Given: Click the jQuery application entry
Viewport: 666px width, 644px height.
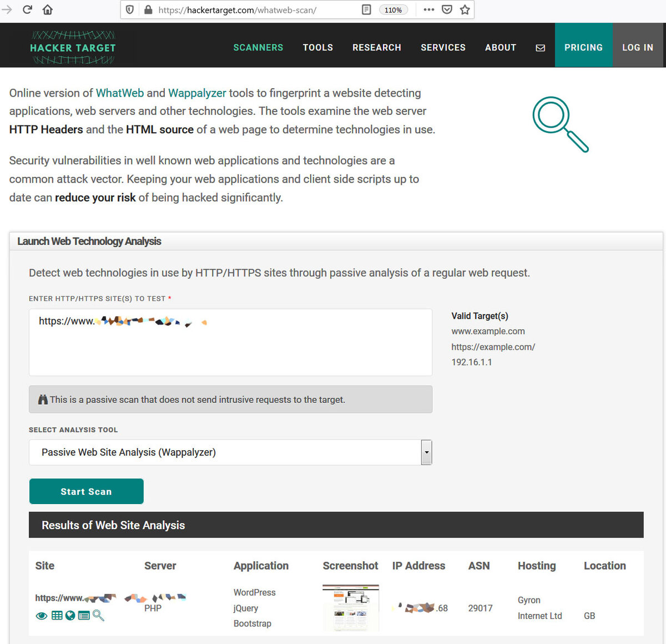Looking at the screenshot, I should pos(245,608).
